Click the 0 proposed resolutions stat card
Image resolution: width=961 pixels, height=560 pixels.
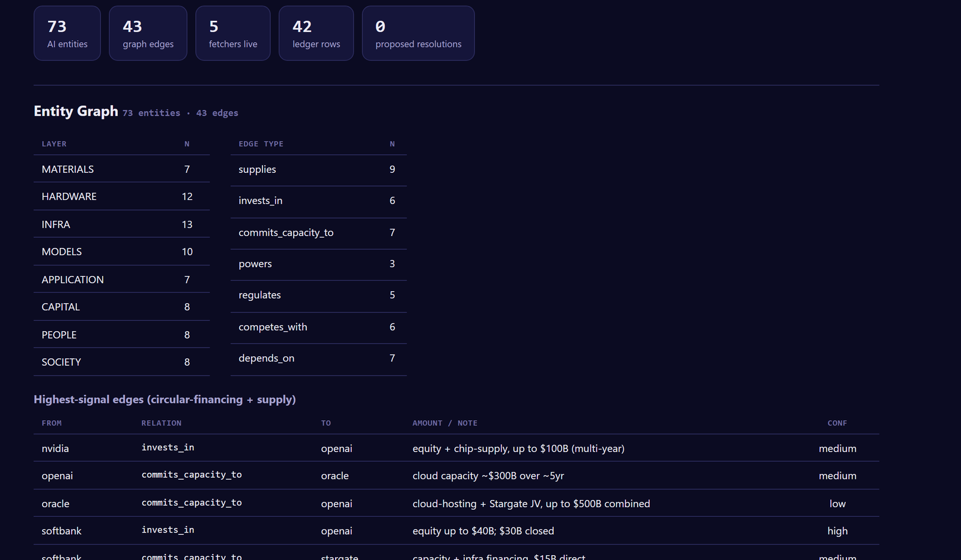[418, 34]
